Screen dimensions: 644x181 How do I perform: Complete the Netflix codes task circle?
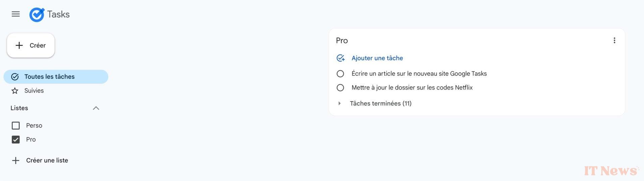click(x=340, y=88)
